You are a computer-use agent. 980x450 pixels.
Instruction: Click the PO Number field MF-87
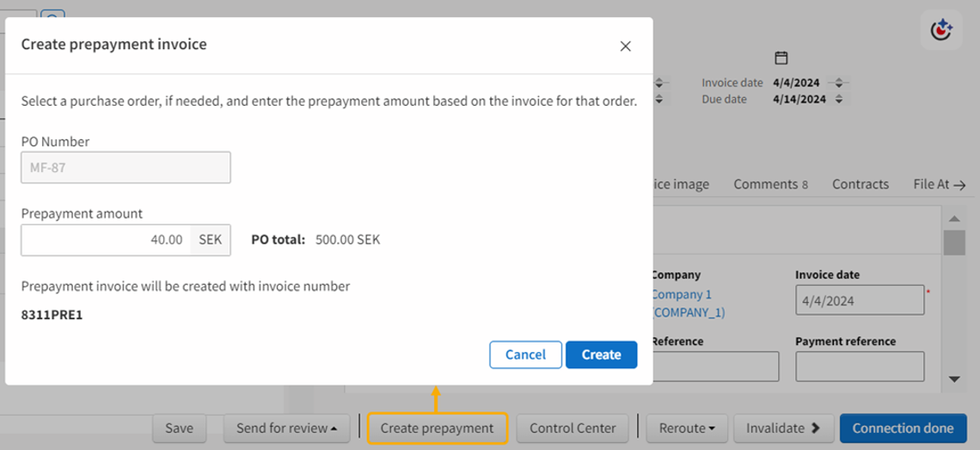click(126, 168)
